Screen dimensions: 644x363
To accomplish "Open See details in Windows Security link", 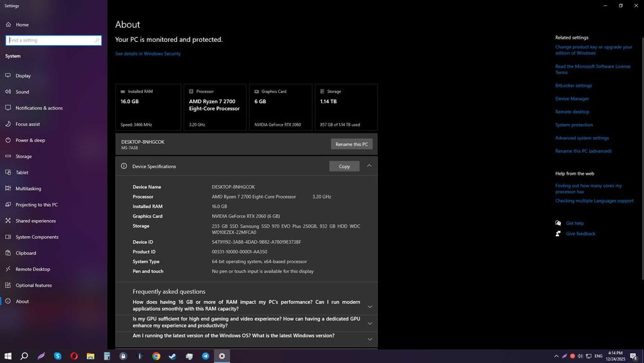I will pyautogui.click(x=148, y=54).
